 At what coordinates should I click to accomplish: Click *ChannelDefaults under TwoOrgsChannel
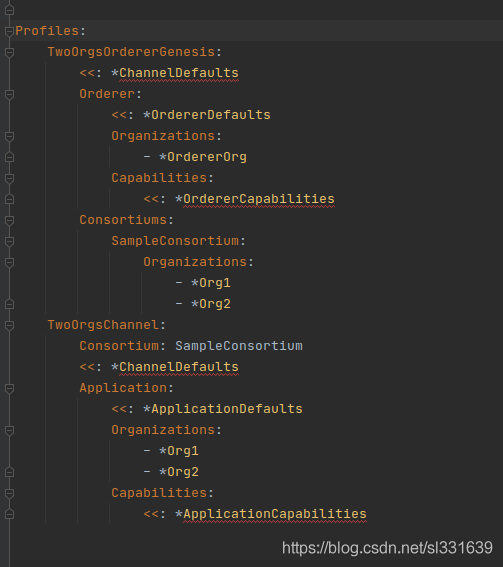click(175, 366)
